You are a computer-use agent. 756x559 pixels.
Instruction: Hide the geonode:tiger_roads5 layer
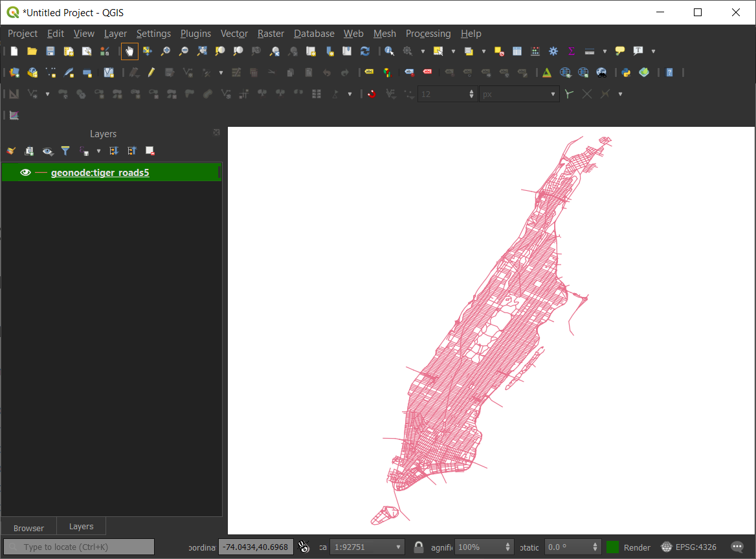(x=25, y=172)
